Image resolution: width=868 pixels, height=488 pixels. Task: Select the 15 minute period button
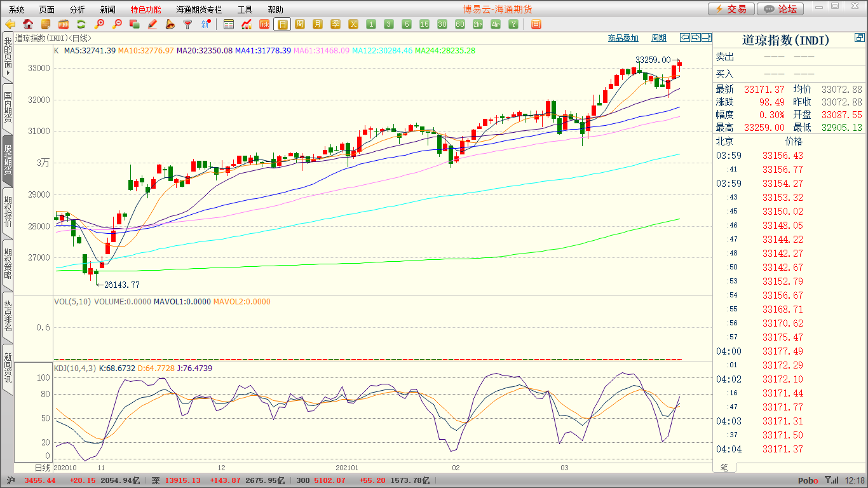click(424, 25)
